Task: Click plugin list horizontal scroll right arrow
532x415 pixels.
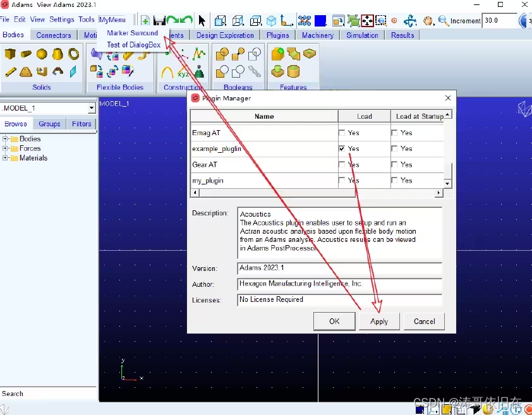Action: tap(438, 193)
